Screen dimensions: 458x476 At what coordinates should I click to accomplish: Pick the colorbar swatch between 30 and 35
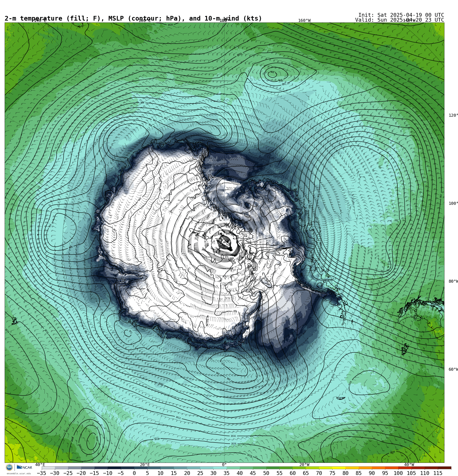220,468
